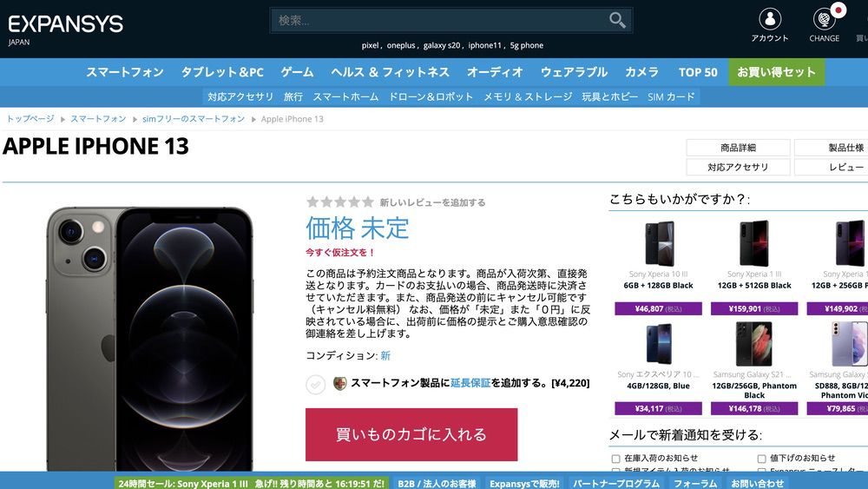Open the 対応アクセサリ tab button
The width and height of the screenshot is (868, 489).
pyautogui.click(x=738, y=167)
